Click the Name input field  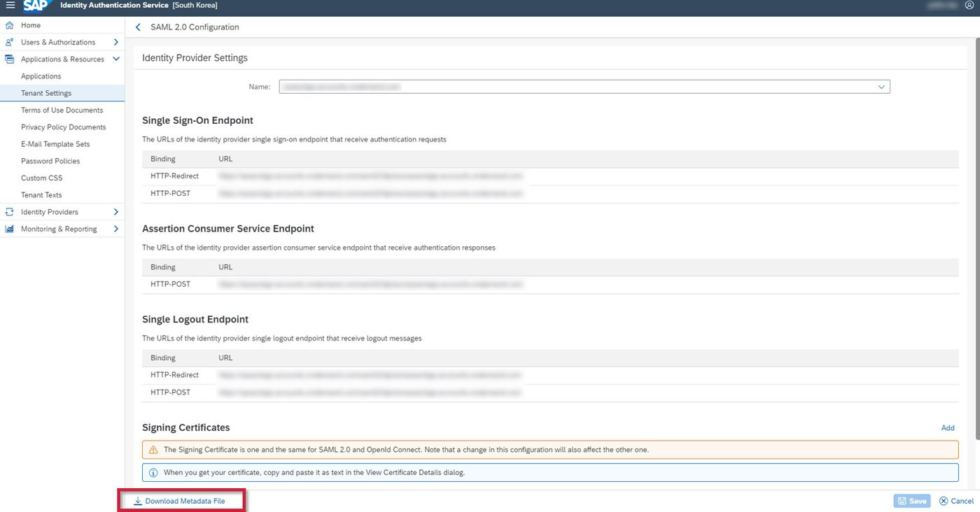pyautogui.click(x=584, y=87)
